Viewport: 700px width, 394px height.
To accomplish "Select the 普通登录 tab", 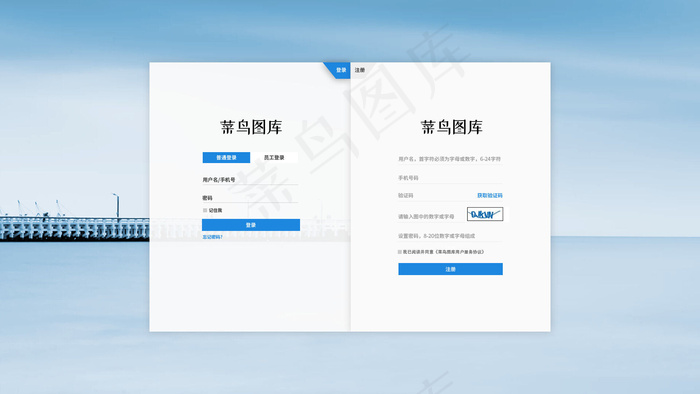I will (226, 158).
